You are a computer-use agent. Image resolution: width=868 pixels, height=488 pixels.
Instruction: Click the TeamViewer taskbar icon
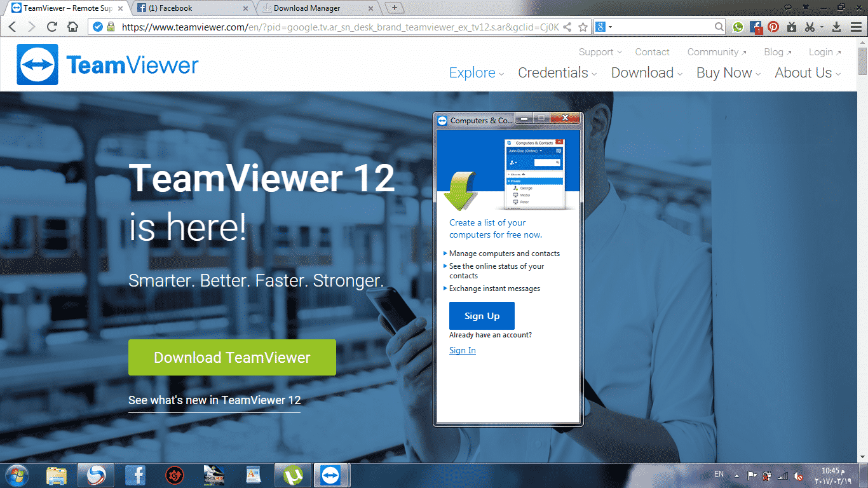[331, 475]
